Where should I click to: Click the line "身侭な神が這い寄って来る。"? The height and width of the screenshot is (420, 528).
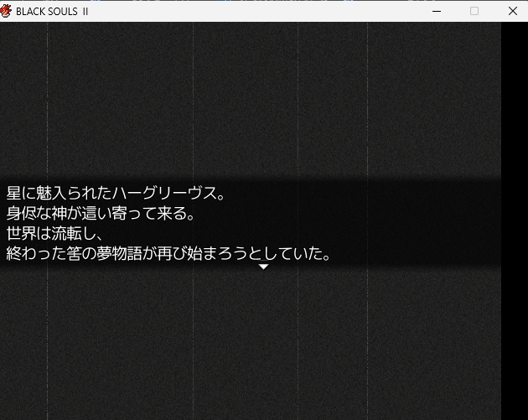click(101, 213)
